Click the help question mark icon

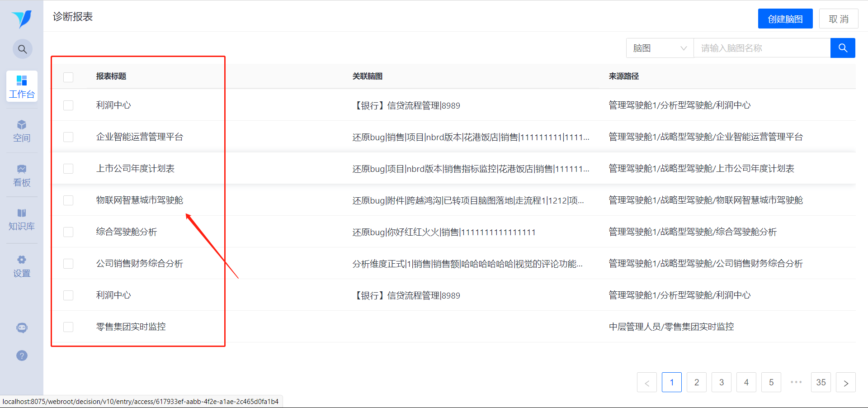point(22,356)
